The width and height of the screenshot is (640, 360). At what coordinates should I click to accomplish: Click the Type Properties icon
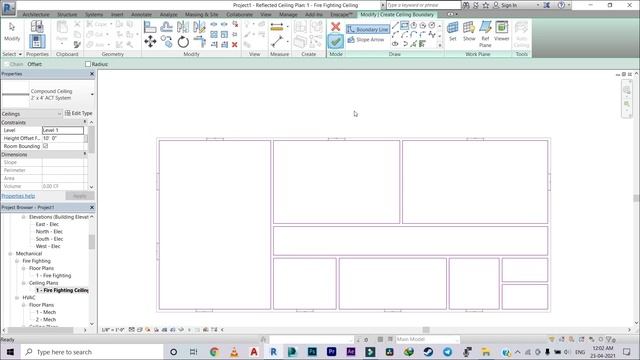37,27
